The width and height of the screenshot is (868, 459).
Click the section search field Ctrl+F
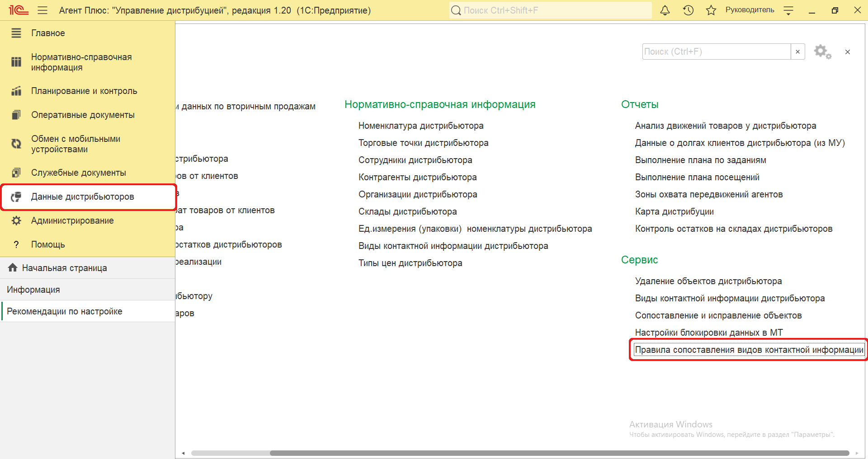[x=717, y=52]
